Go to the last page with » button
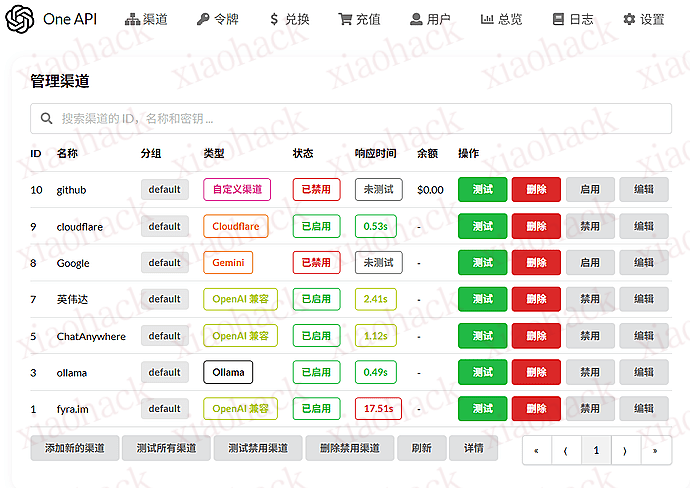 coord(655,451)
